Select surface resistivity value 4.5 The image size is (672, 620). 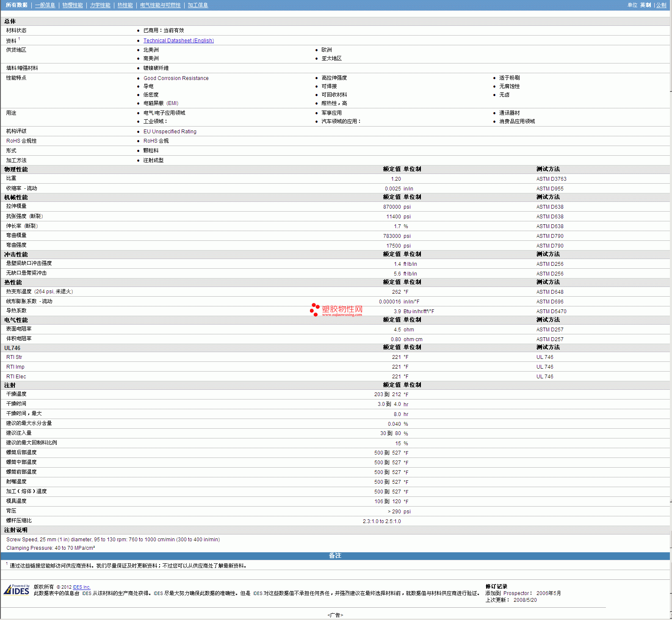tap(397, 330)
